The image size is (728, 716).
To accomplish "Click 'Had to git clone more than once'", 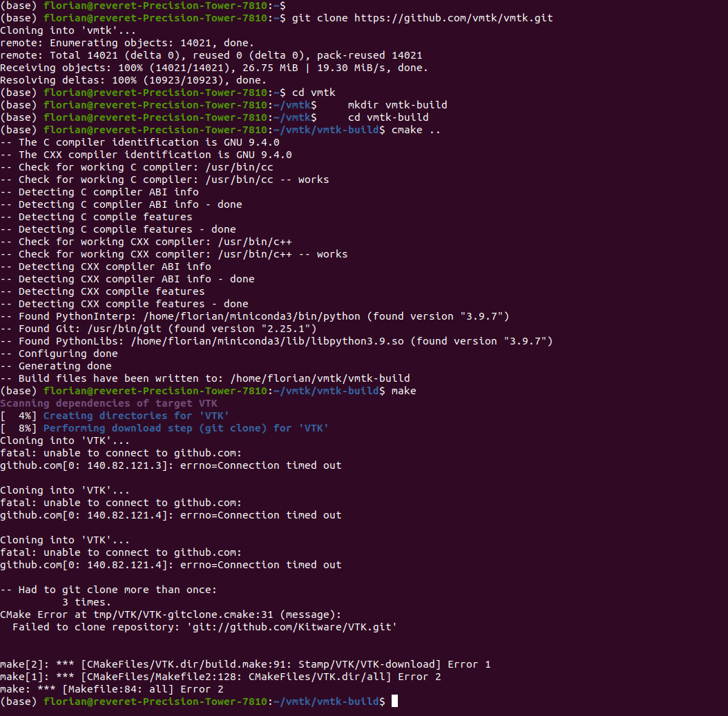I will tap(108, 590).
